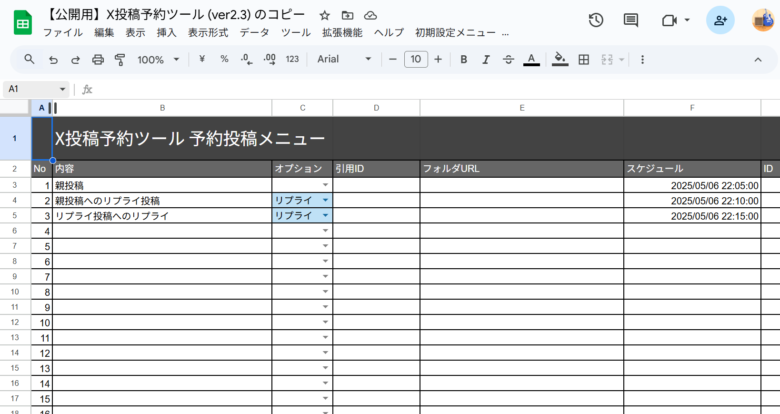Viewport: 780px width, 414px height.
Task: Open the ツール menu
Action: (296, 33)
